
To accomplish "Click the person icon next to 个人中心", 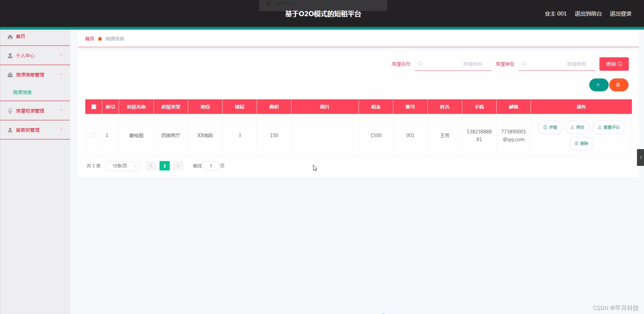I will click(10, 55).
